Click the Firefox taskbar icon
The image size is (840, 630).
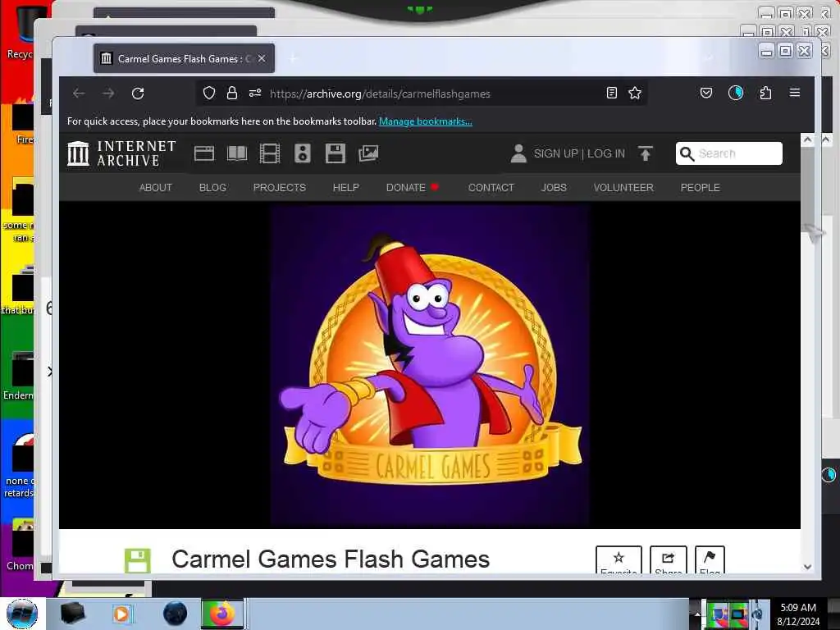click(222, 614)
